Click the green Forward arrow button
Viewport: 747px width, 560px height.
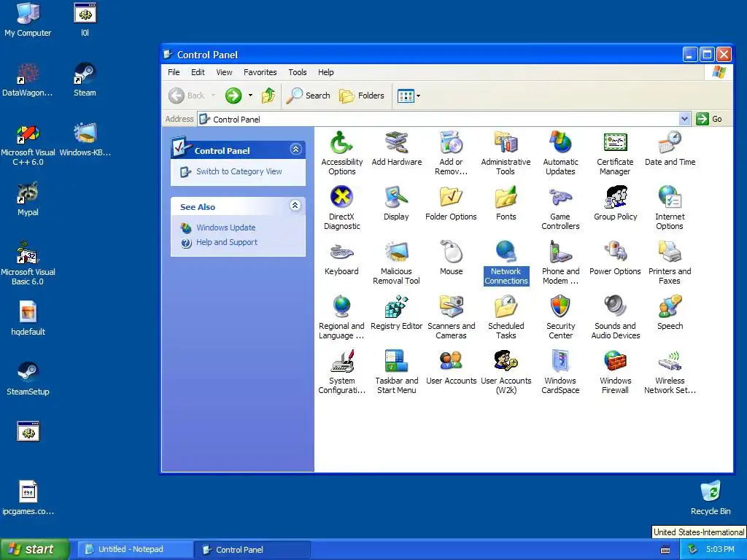pyautogui.click(x=233, y=96)
